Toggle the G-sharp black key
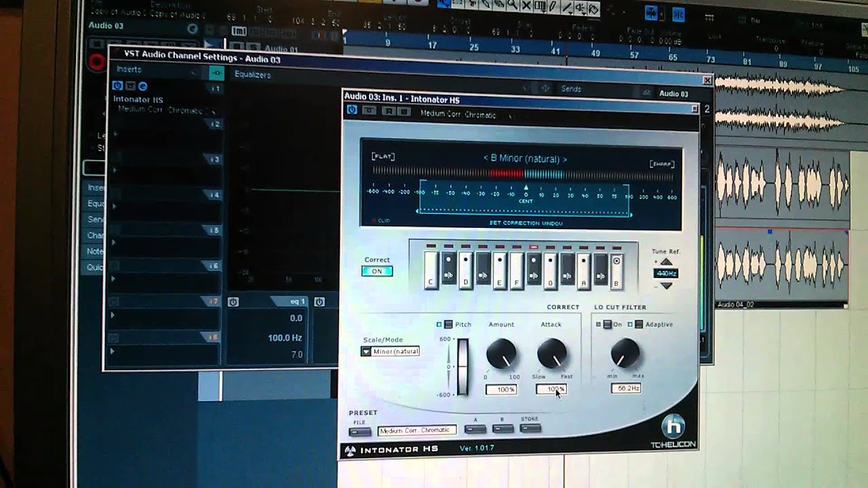 (567, 268)
